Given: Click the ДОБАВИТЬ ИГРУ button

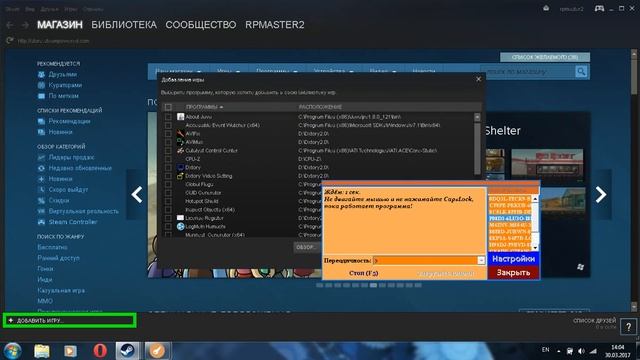Looking at the screenshot, I should (69, 320).
